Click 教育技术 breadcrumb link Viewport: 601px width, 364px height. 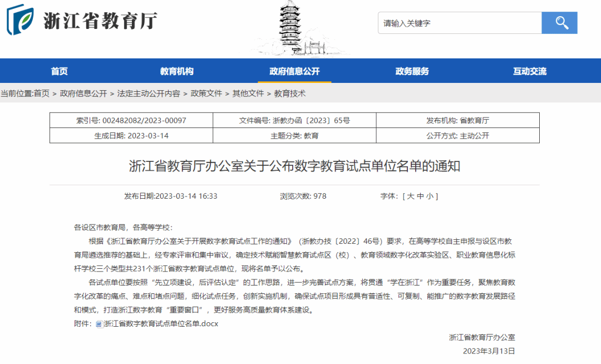(290, 94)
